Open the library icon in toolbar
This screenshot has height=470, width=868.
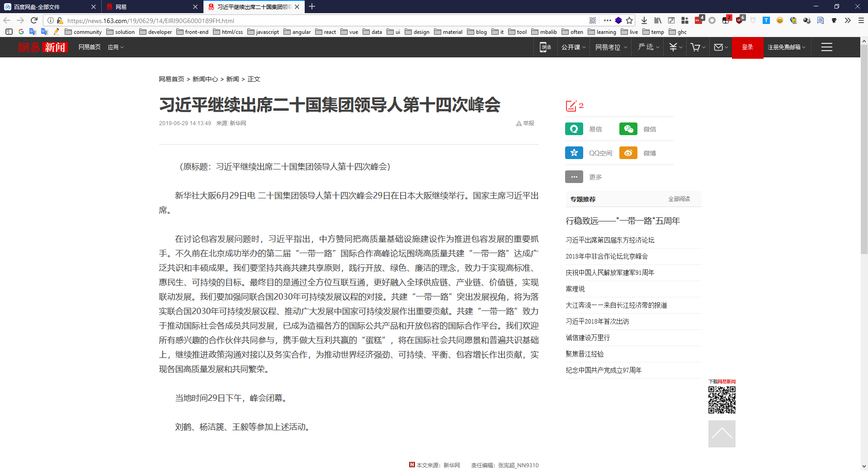tap(658, 20)
